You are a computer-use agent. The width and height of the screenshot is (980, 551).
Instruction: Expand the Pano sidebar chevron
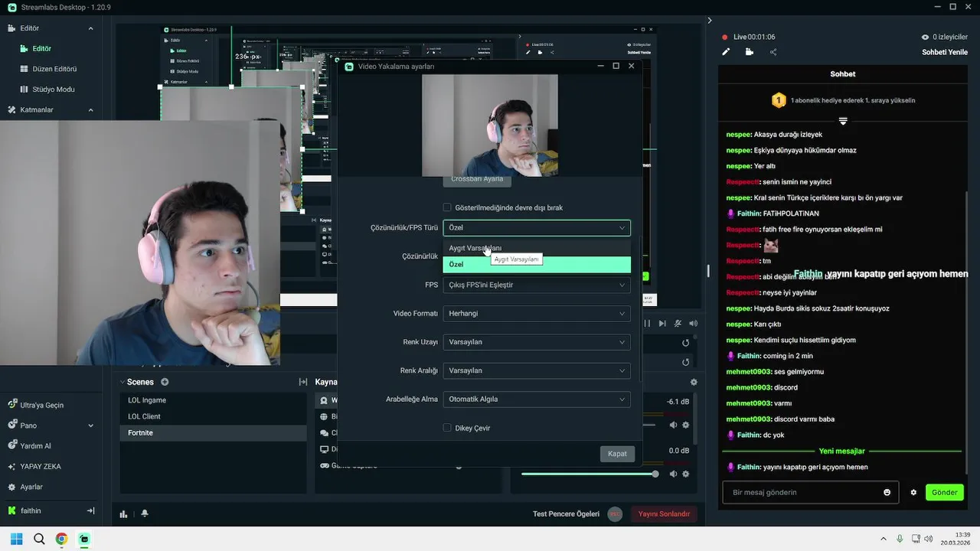pyautogui.click(x=90, y=425)
